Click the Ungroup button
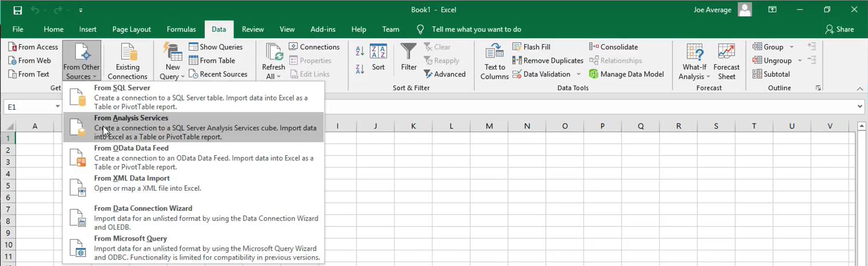Screen dimensions: 868x266 pos(772,60)
